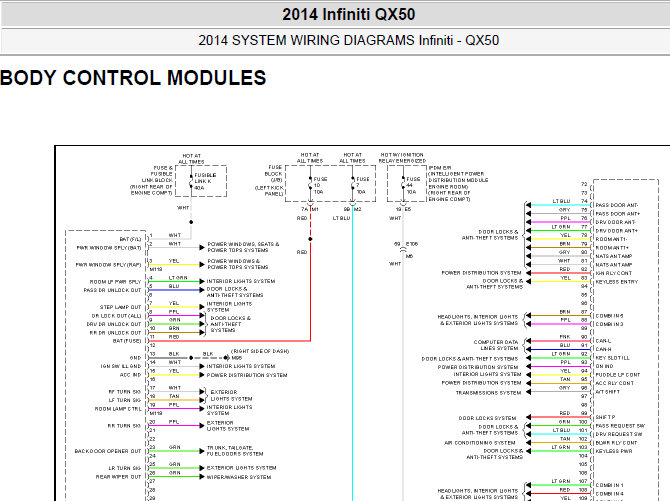Select the "ACC RLY CONT" pin label
The width and height of the screenshot is (670, 501).
tap(614, 383)
